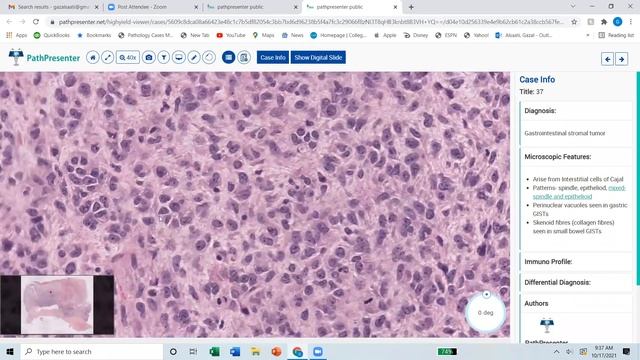Screen dimensions: 640x360
Task: Open Zoom from taskbar
Action: (318, 351)
